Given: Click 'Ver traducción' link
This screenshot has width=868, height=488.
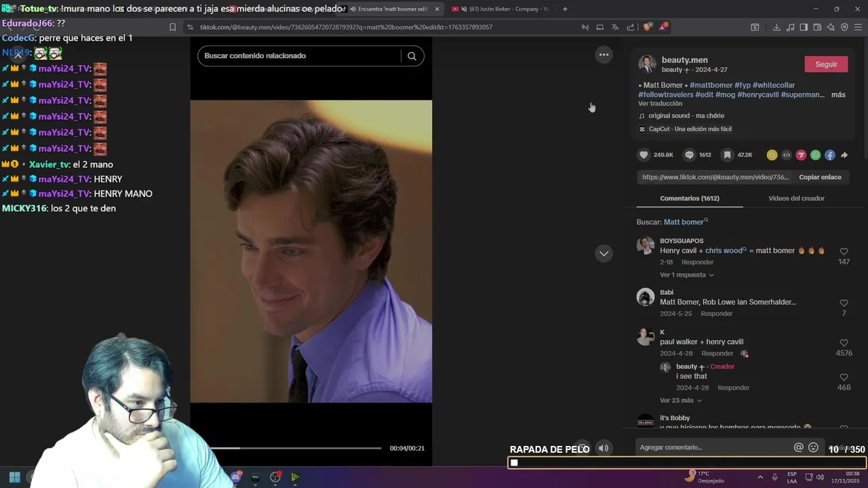Looking at the screenshot, I should pyautogui.click(x=660, y=104).
